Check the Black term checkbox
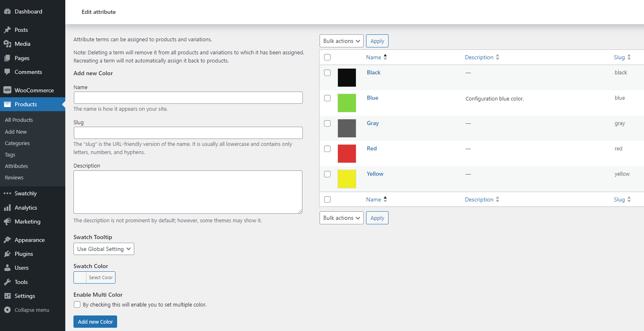 click(327, 73)
